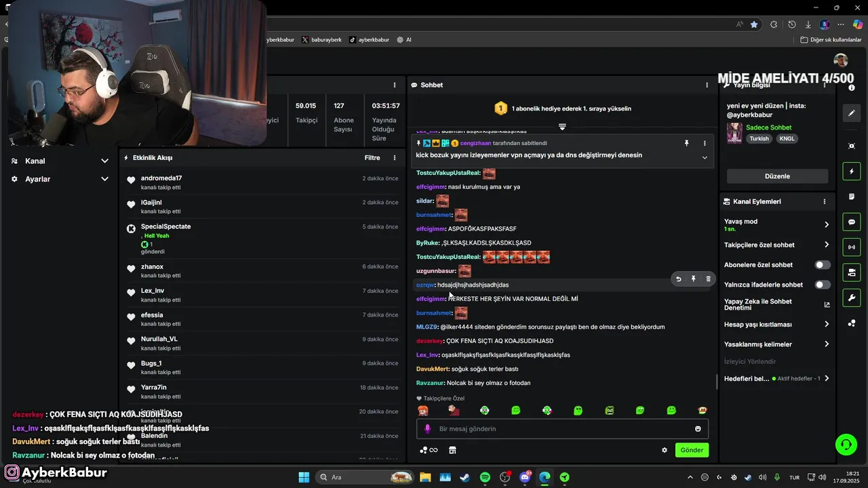The height and width of the screenshot is (488, 868).
Task: Open the edit pencil widget in right sidebar
Action: tap(852, 113)
